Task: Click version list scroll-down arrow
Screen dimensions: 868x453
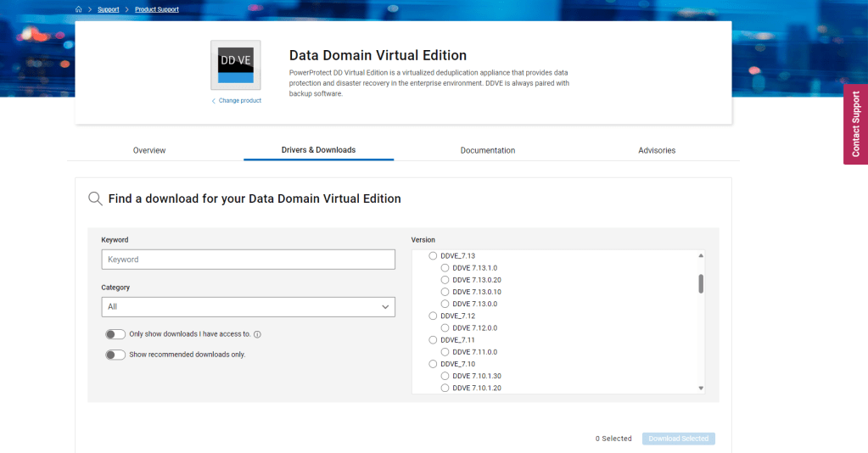Action: [x=701, y=388]
